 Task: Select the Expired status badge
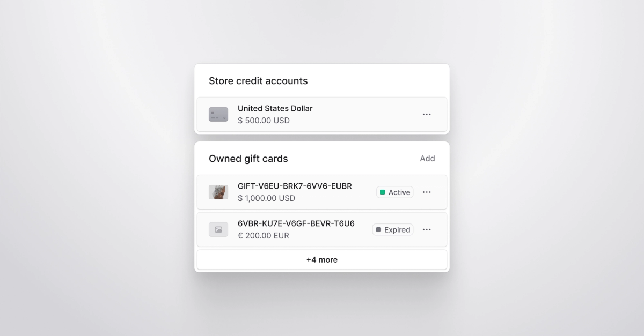[x=392, y=229]
